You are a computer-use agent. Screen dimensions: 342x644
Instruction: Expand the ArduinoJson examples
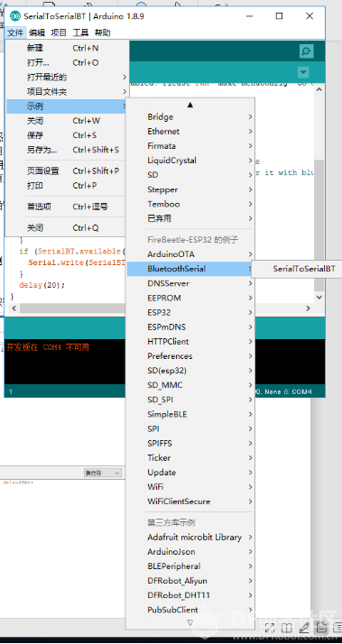pos(190,552)
